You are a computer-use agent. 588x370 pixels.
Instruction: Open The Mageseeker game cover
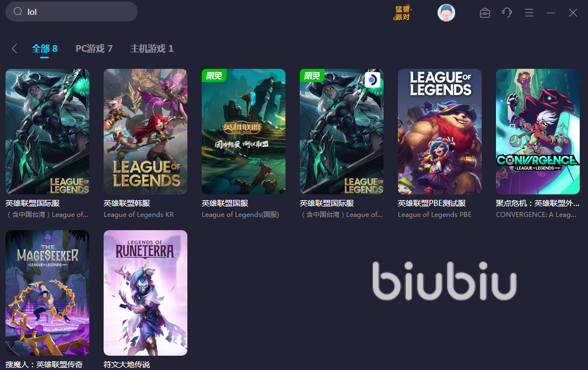(47, 293)
